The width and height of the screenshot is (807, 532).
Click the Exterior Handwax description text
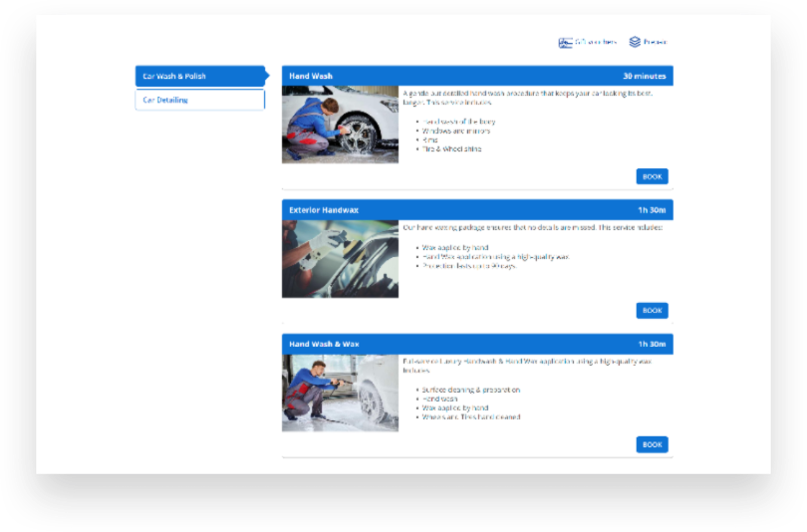531,228
